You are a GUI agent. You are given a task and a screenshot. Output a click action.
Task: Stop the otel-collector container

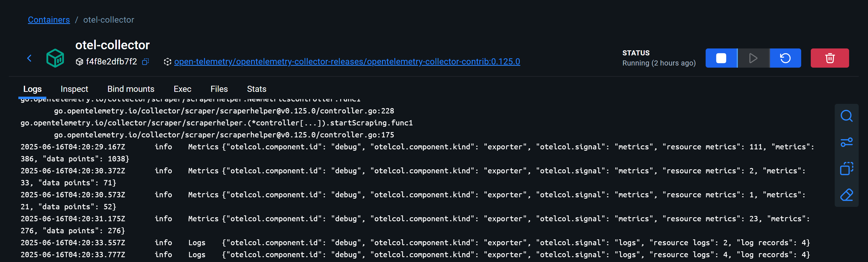[x=721, y=58]
